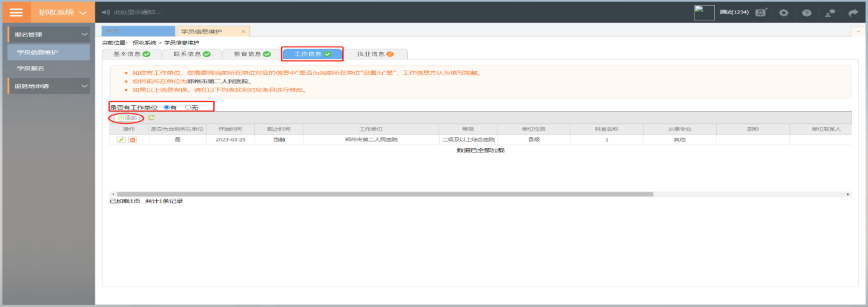Open the help question mark icon
The width and height of the screenshot is (868, 307).
click(x=807, y=12)
